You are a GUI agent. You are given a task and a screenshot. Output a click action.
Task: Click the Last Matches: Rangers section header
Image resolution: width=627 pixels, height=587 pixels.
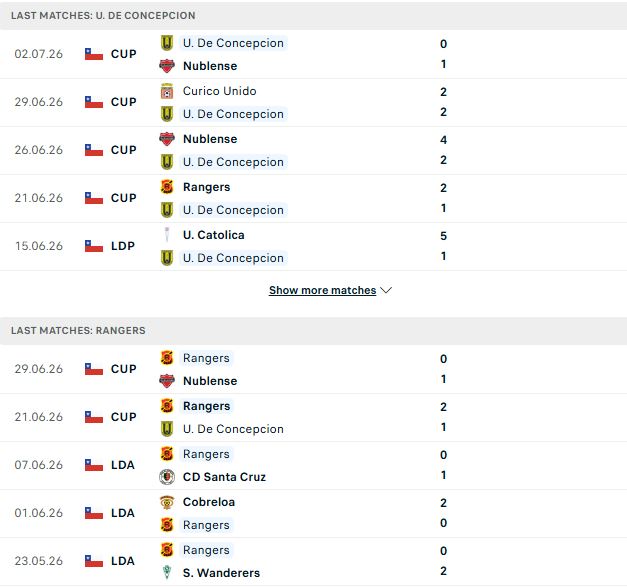(x=314, y=331)
